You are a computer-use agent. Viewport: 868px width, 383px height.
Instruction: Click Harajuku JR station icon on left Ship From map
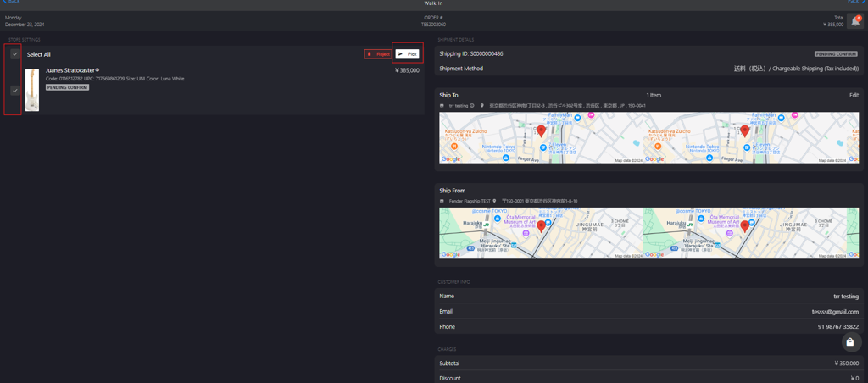[x=487, y=225]
